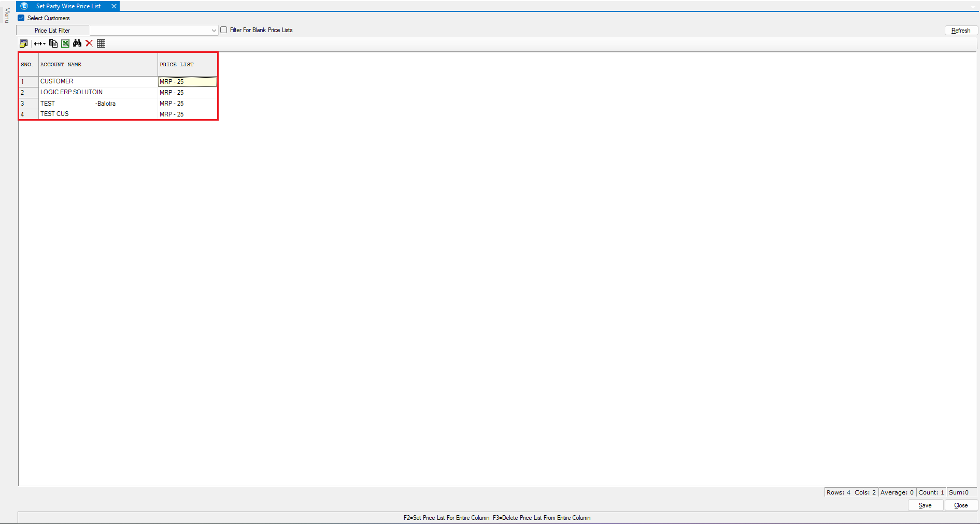This screenshot has width=980, height=524.
Task: Export the grid to Excel
Action: 65,43
